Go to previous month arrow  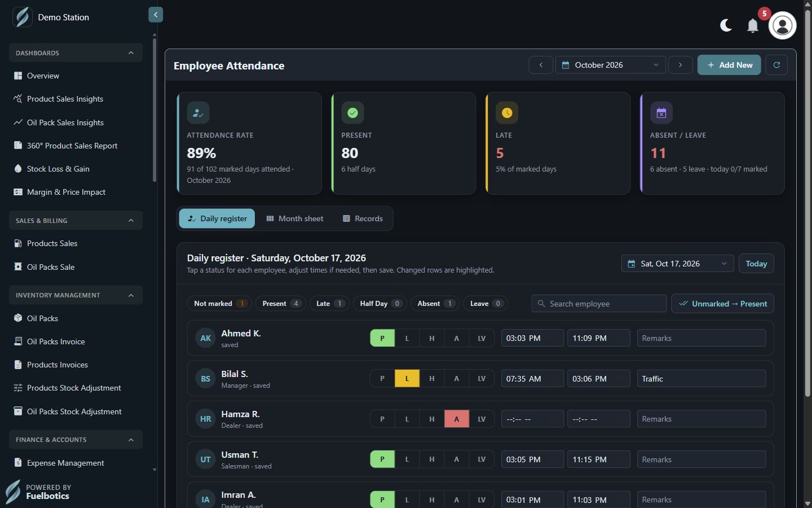tap(541, 65)
